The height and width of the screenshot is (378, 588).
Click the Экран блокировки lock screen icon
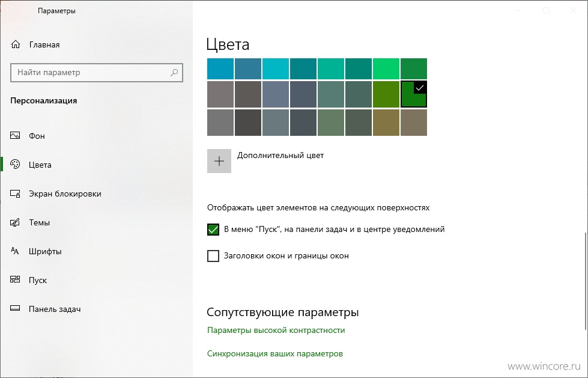pos(15,194)
